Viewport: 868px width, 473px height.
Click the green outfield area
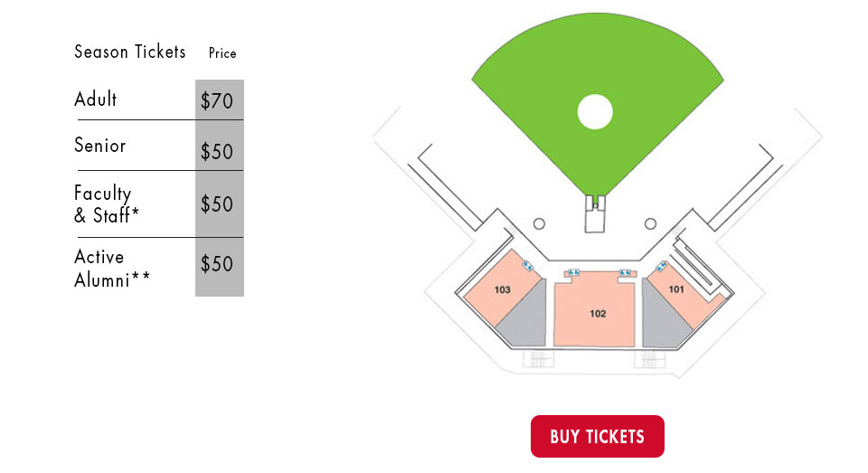[598, 66]
